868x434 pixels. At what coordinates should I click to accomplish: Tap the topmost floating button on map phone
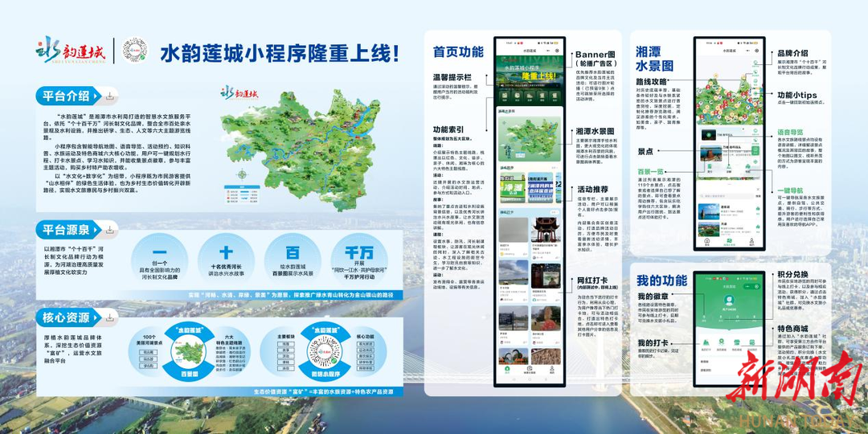tap(755, 63)
